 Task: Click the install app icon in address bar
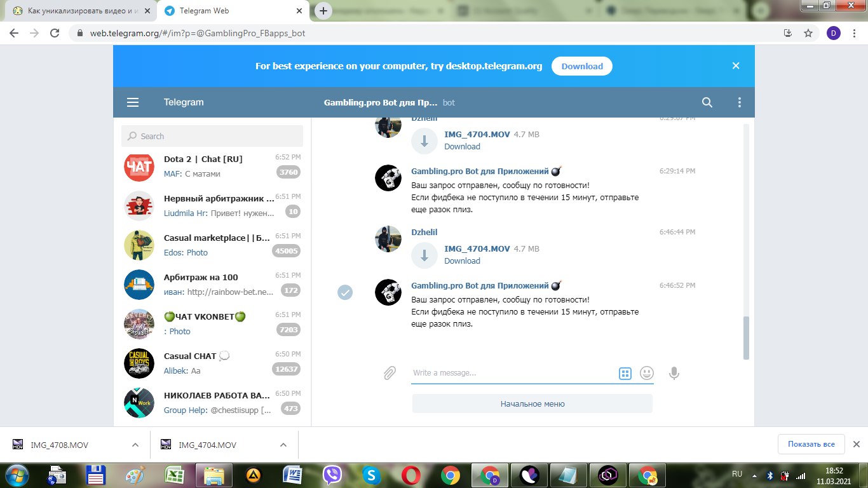coord(788,33)
